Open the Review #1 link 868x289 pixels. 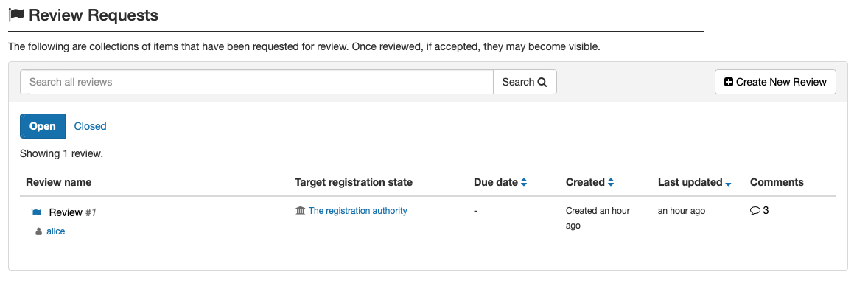pyautogui.click(x=72, y=212)
